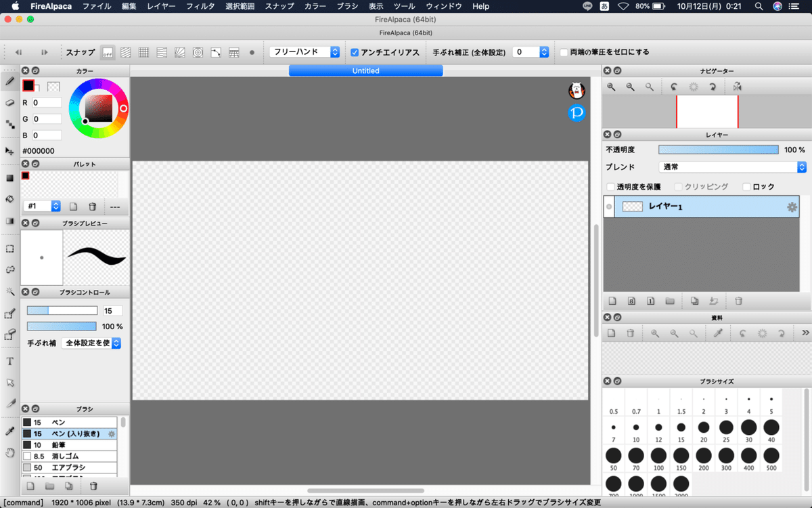The width and height of the screenshot is (812, 508).
Task: Adjust the layer 不透明度 slider
Action: tap(719, 150)
